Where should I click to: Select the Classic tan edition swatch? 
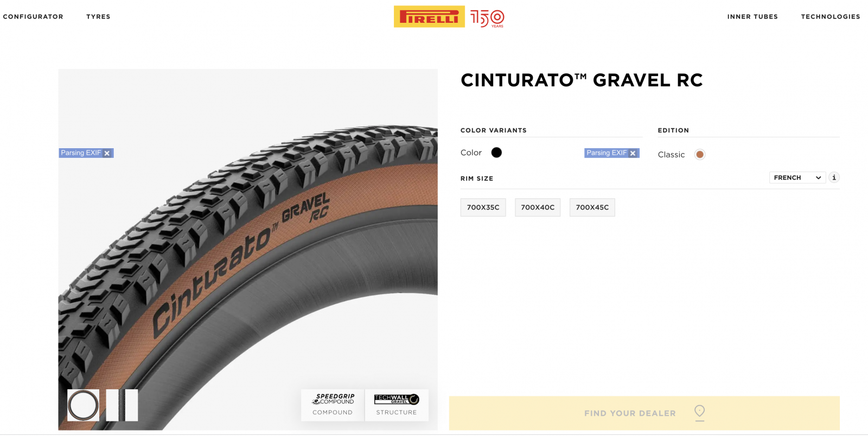[x=700, y=155]
